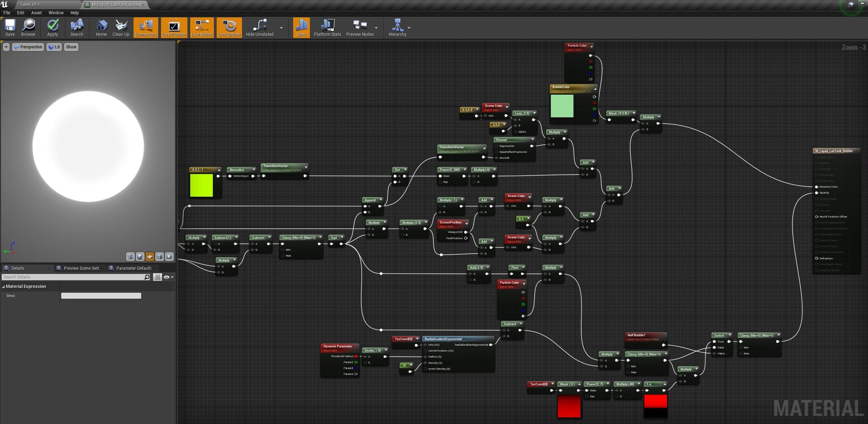Toggle Live Preview off
This screenshot has width=868, height=424.
(x=174, y=28)
